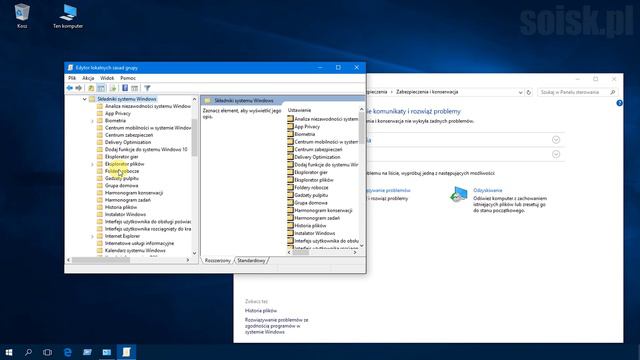Select the Ten komputer desktop icon
The width and height of the screenshot is (640, 360).
point(68,16)
